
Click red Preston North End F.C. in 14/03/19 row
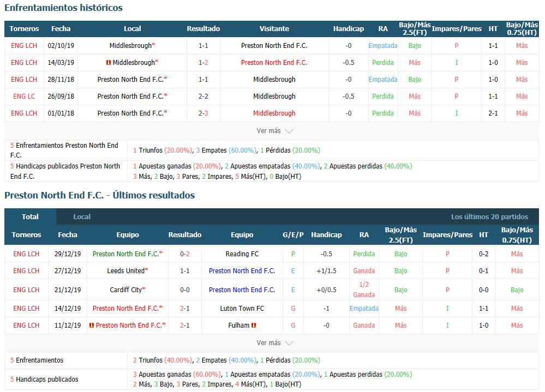pos(274,63)
